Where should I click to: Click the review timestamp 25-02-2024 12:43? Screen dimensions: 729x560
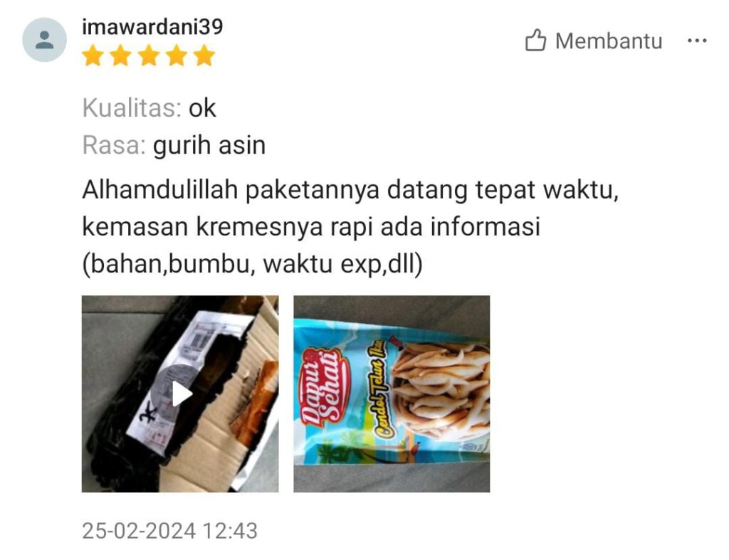coord(169,531)
